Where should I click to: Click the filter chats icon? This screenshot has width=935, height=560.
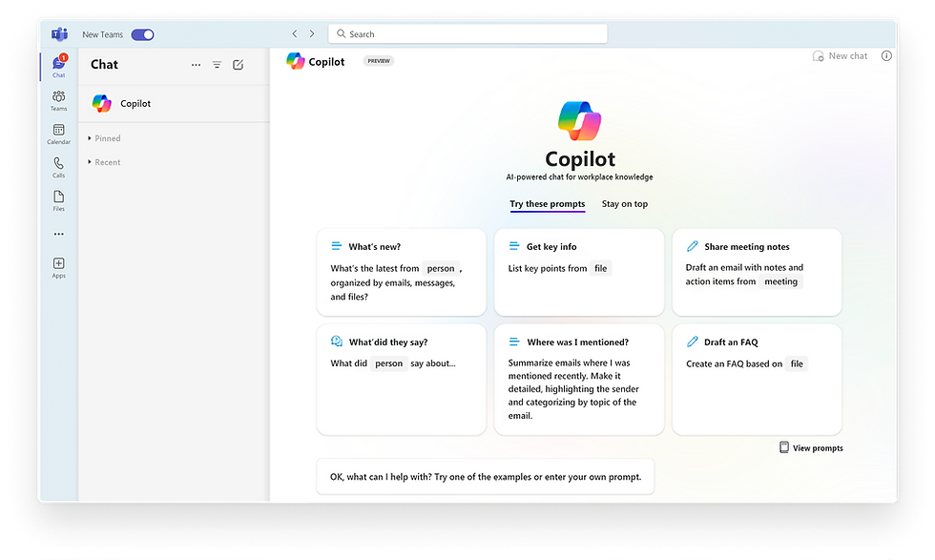pos(218,65)
